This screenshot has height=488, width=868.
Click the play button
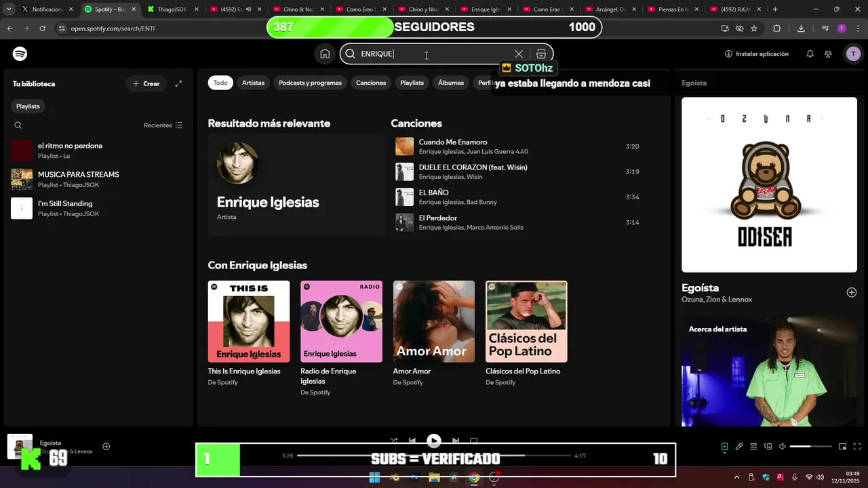pyautogui.click(x=434, y=441)
